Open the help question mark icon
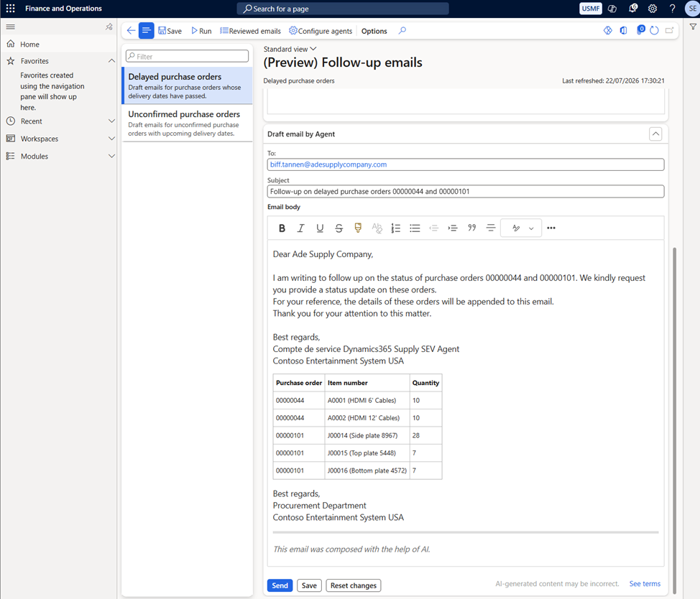 tap(672, 9)
